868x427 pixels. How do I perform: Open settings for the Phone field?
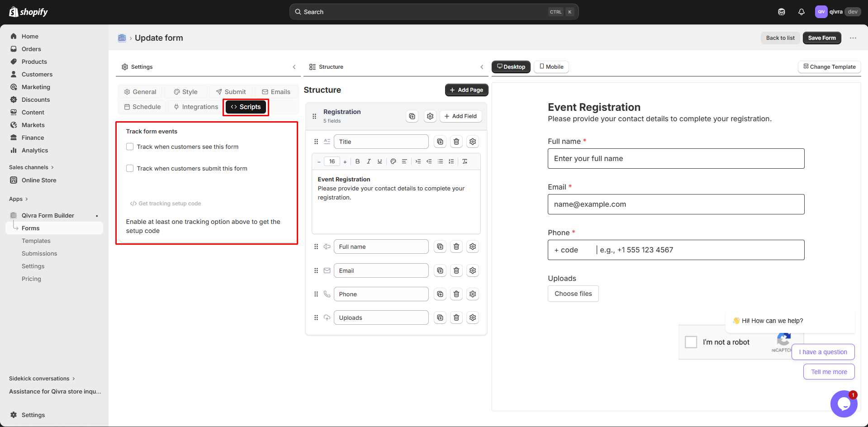point(473,294)
